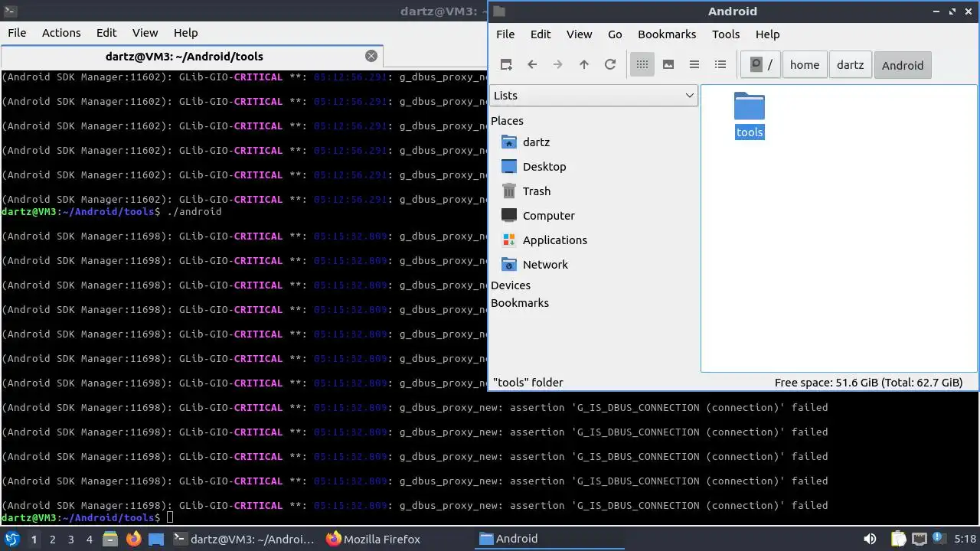980x551 pixels.
Task: Click the './android' command line
Action: [194, 212]
